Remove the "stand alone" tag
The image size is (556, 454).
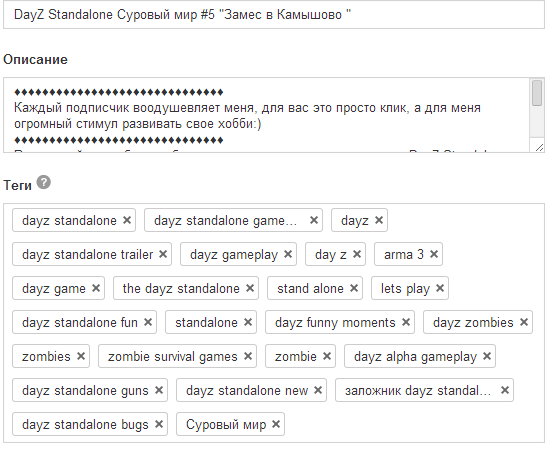(354, 288)
